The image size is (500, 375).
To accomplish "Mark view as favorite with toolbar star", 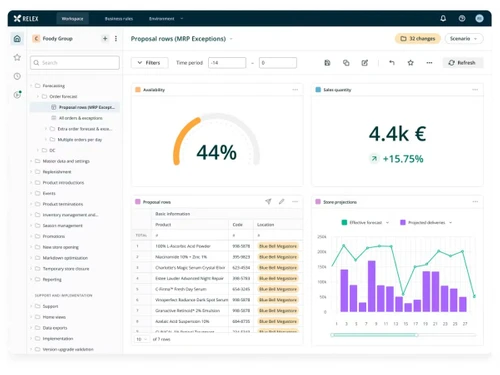I will [410, 63].
